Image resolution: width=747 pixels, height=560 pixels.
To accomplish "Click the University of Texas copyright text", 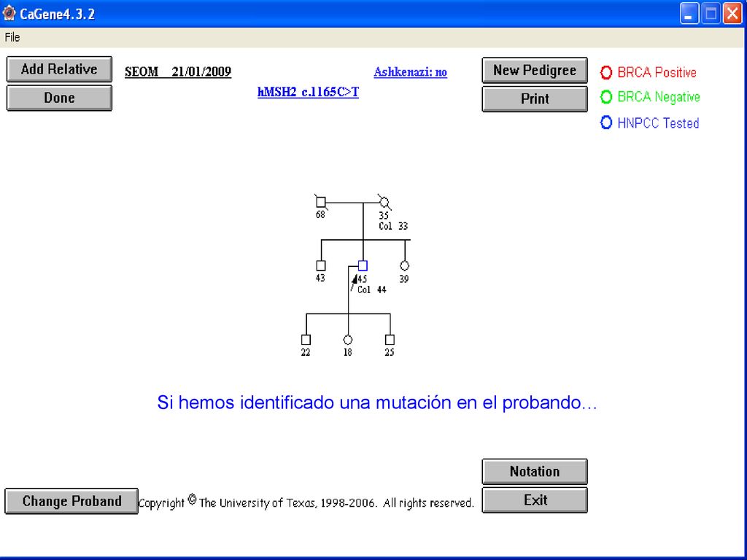I will click(x=306, y=502).
